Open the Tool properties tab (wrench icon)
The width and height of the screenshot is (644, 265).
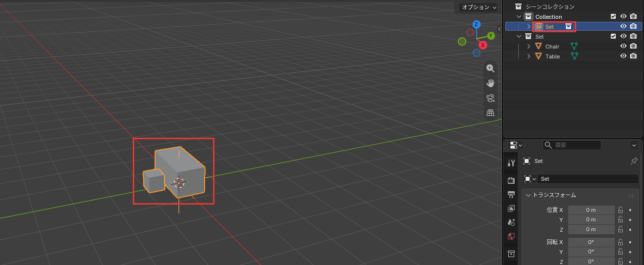[x=511, y=163]
